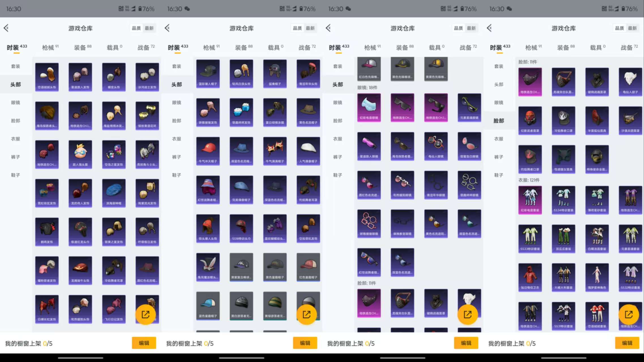Open the 脸部 category in sidebar
The height and width of the screenshot is (362, 644).
16,121
